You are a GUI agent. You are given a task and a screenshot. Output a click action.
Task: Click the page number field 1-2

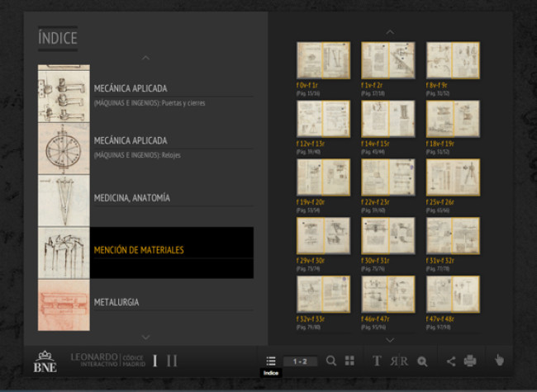coord(300,361)
